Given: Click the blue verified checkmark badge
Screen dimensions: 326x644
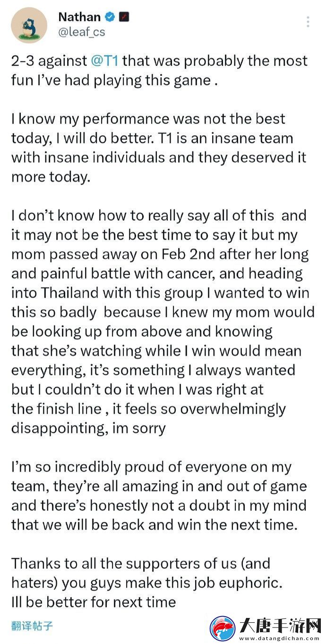Looking at the screenshot, I should point(110,17).
